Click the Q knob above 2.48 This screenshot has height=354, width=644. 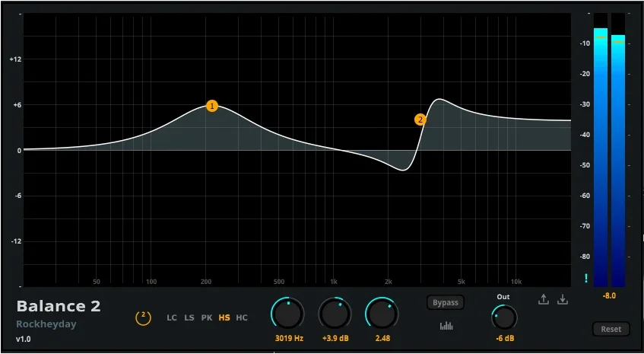[x=382, y=314]
